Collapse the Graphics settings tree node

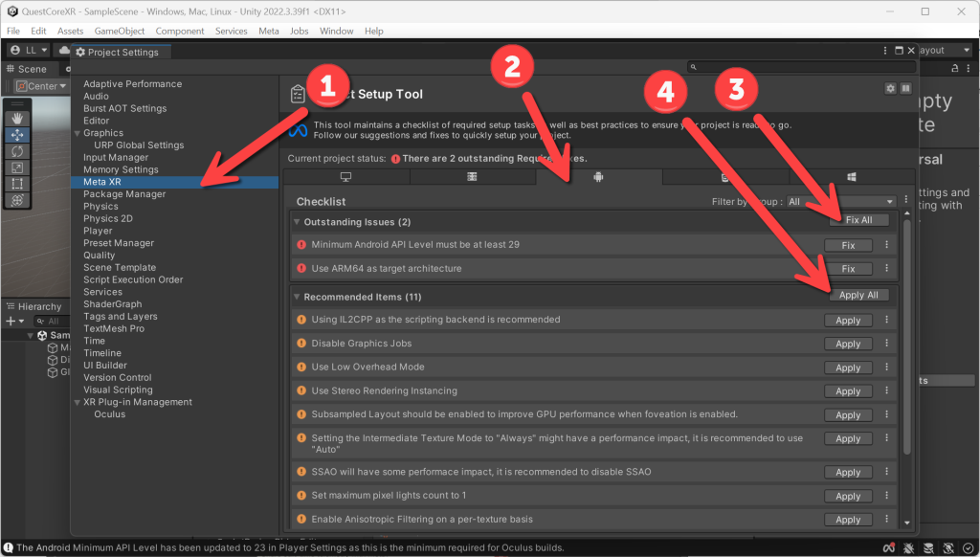pyautogui.click(x=77, y=133)
